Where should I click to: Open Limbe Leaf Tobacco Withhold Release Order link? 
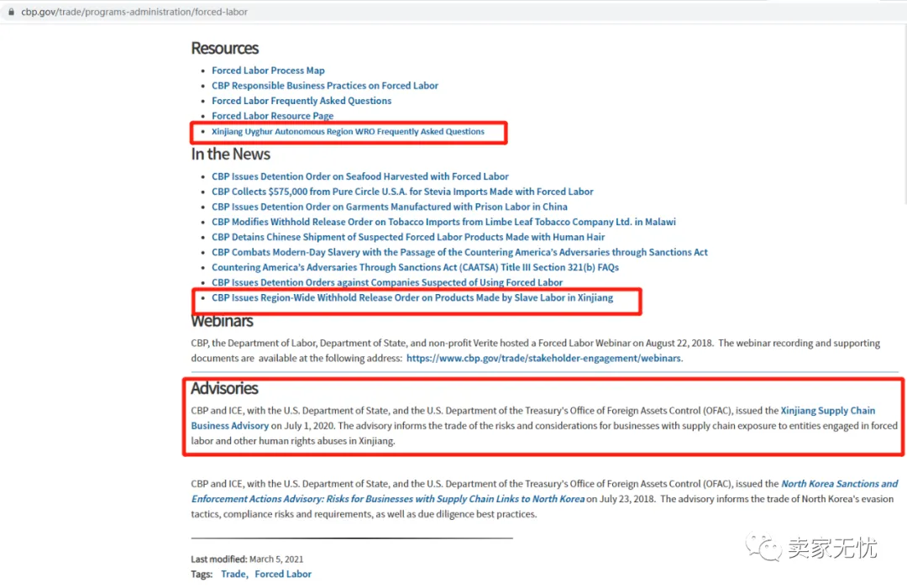pyautogui.click(x=443, y=221)
